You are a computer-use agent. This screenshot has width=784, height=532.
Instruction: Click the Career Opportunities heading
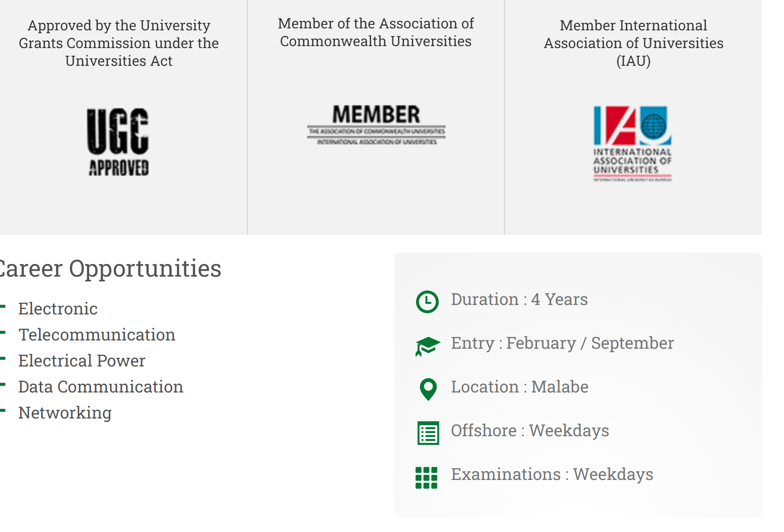[x=110, y=269]
